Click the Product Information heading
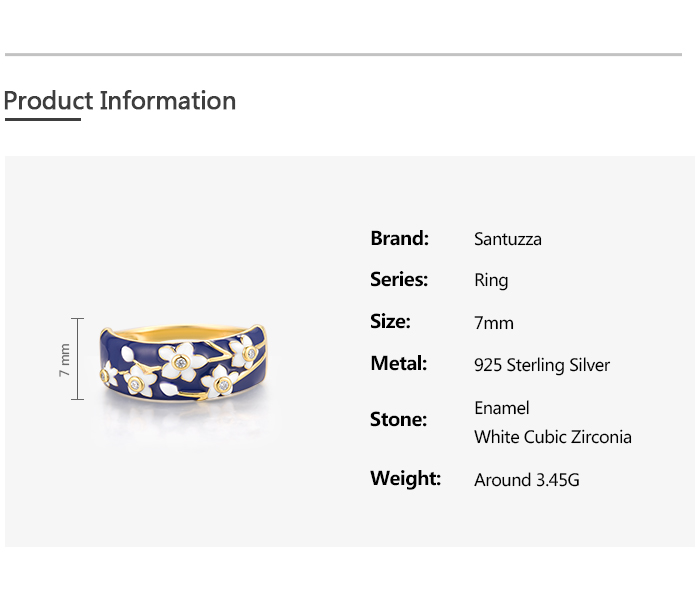Image resolution: width=700 pixels, height=607 pixels. click(120, 101)
